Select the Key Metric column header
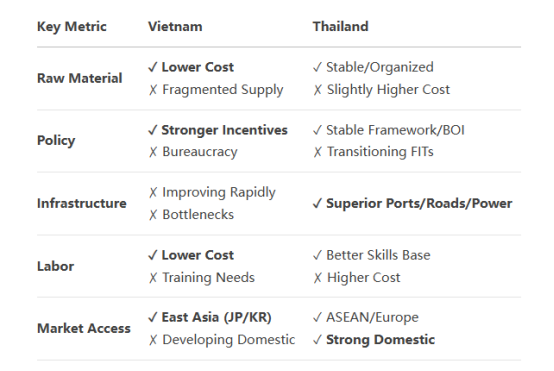Viewport: 554px width, 371px height. (72, 26)
